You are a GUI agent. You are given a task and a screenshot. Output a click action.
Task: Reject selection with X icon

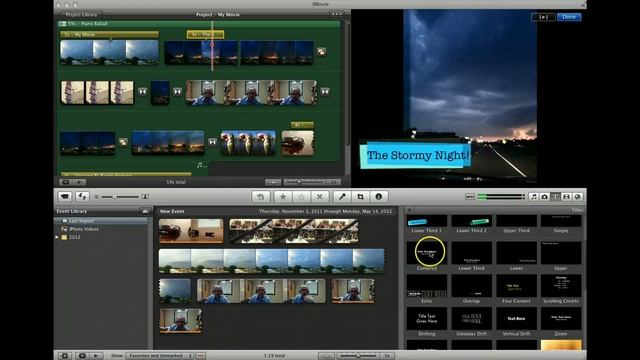click(320, 197)
